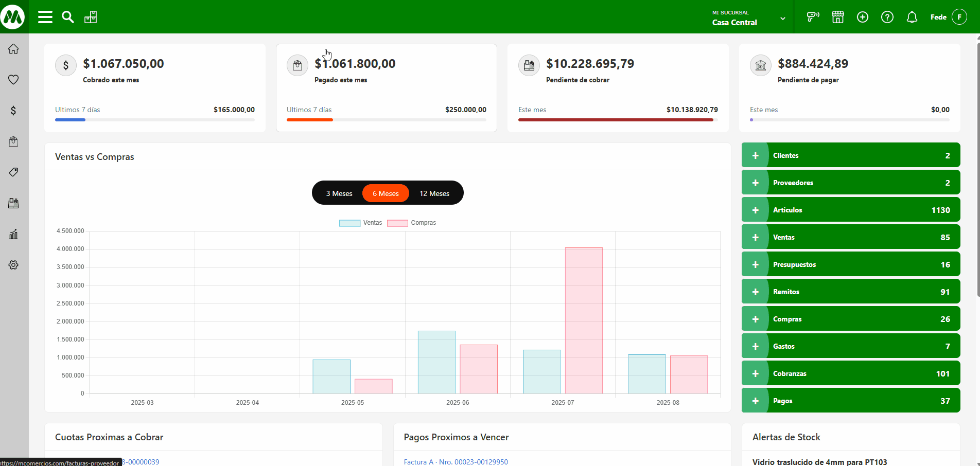The width and height of the screenshot is (980, 466).
Task: Click the help question mark icon
Action: (x=887, y=17)
